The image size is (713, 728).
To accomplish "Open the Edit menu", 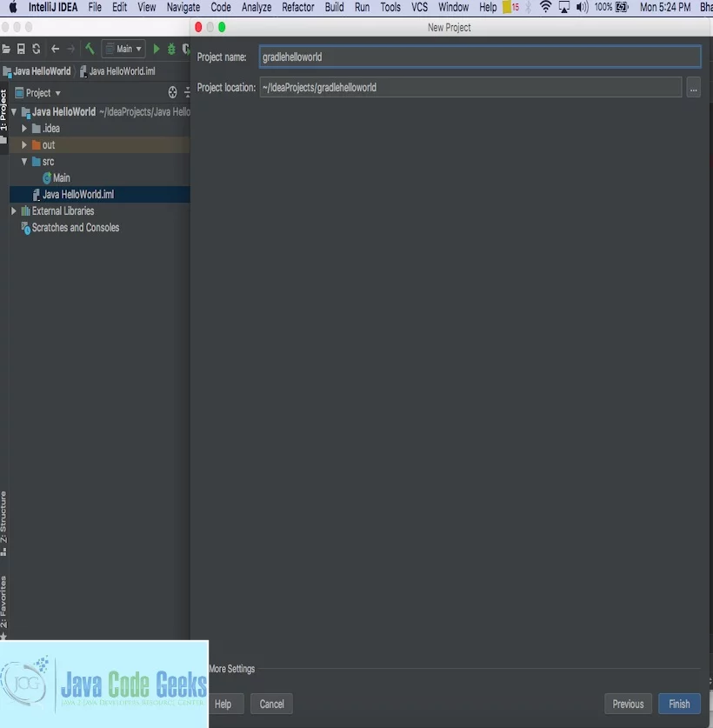I will [x=119, y=7].
